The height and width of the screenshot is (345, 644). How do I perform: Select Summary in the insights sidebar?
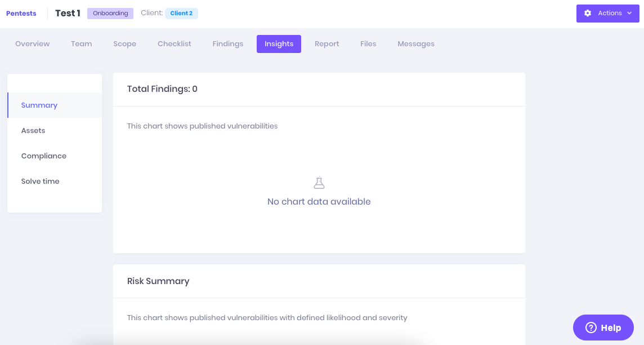55,105
